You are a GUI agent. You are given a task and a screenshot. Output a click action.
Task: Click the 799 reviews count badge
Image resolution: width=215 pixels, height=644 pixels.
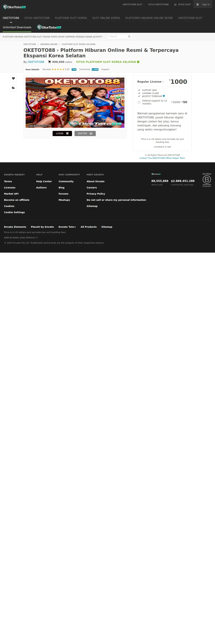coord(74,70)
